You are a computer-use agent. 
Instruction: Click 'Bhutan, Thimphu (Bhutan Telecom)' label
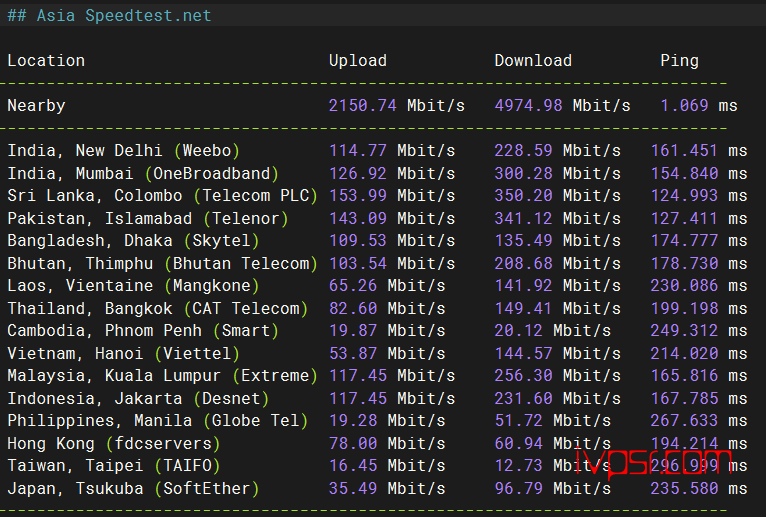pos(163,264)
